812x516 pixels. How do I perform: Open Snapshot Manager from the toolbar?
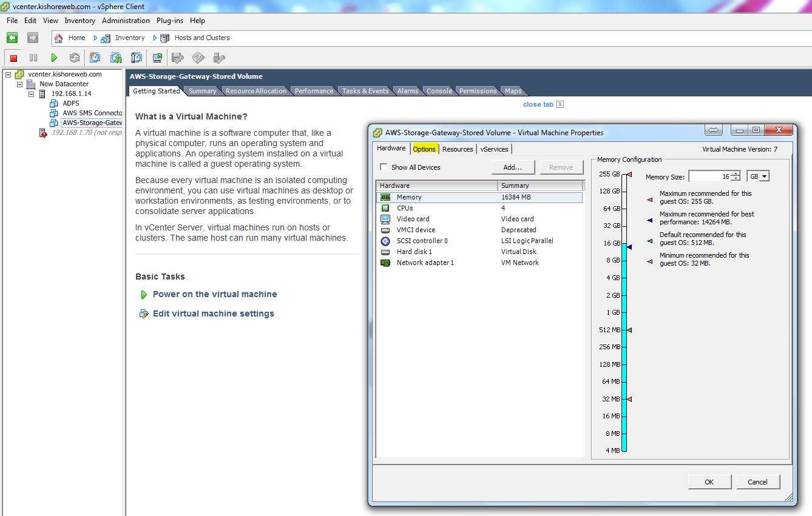tap(137, 58)
